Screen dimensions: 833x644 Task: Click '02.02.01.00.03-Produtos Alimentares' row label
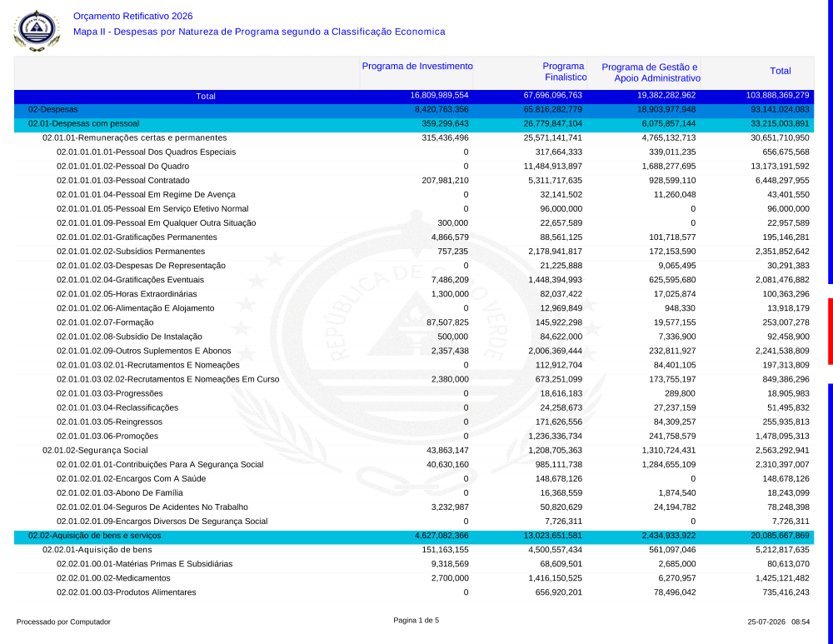pos(127,592)
